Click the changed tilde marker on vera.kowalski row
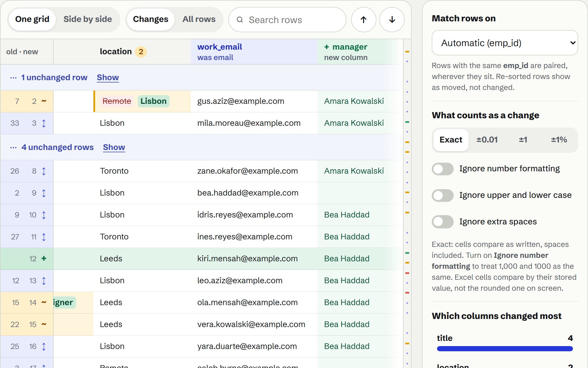 44,324
